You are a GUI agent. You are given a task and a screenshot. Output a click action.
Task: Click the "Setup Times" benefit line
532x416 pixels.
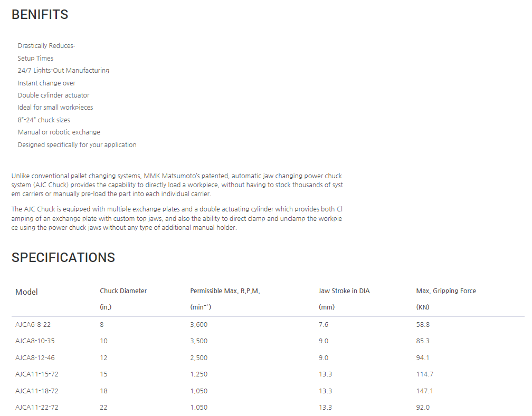[35, 59]
